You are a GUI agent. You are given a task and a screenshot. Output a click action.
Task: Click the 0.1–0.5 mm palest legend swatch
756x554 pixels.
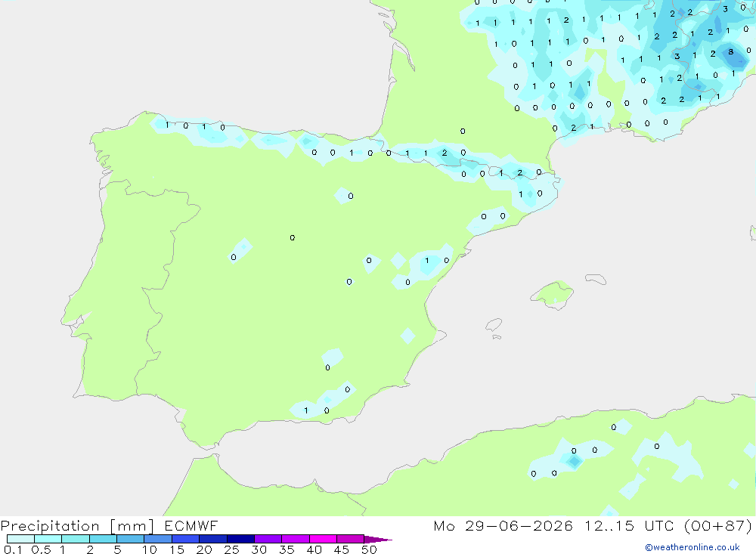20,539
